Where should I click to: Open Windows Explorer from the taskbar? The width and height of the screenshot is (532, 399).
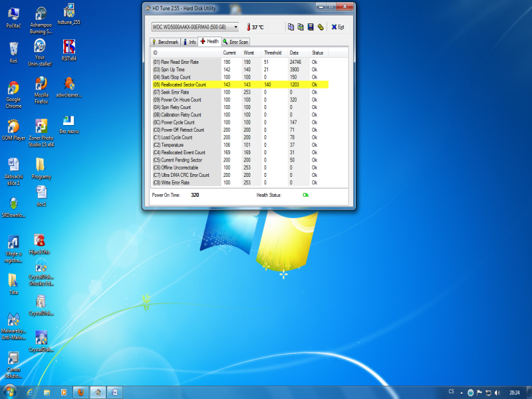pyautogui.click(x=47, y=392)
